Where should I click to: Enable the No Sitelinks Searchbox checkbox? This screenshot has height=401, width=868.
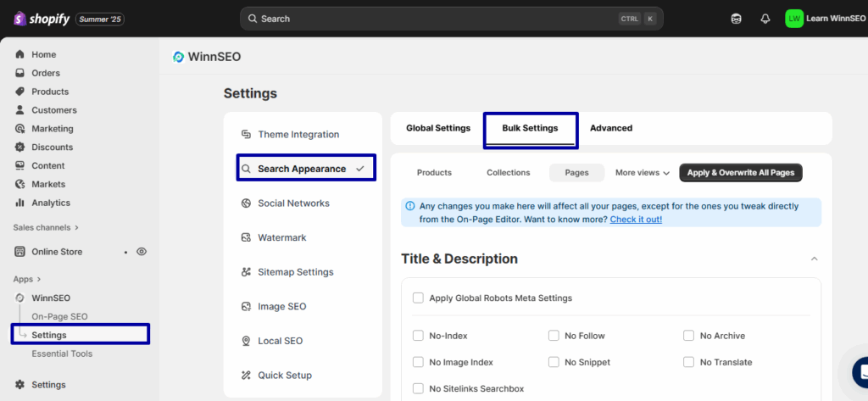(x=418, y=389)
